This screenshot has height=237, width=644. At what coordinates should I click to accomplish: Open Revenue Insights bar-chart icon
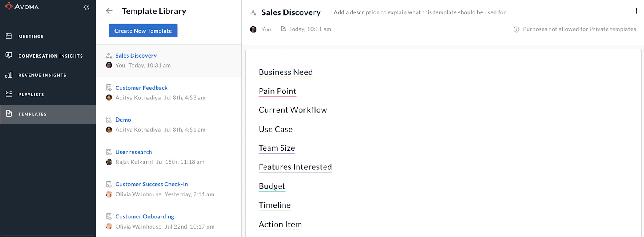point(9,75)
